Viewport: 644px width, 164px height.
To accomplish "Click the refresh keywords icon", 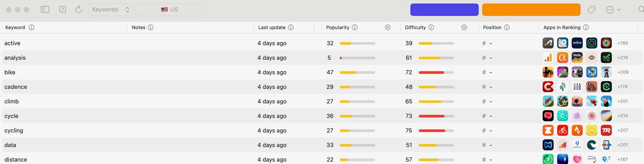I will (x=79, y=10).
